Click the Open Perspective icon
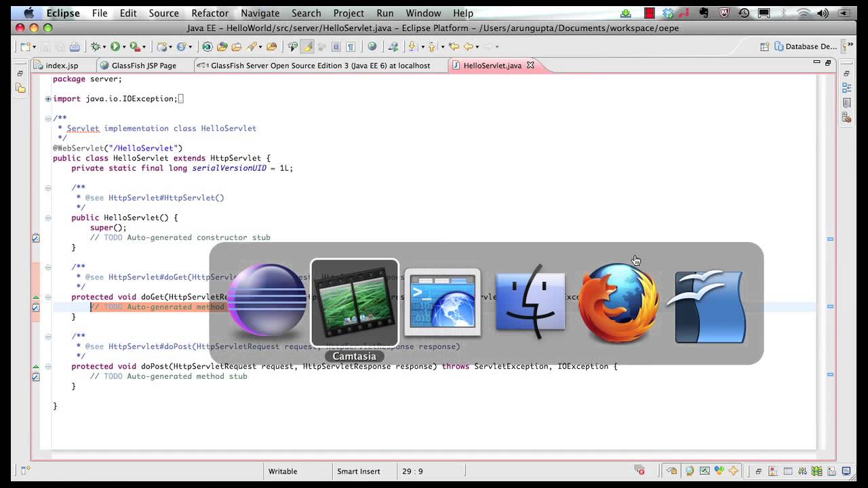Viewport: 868px width, 488px height. tap(764, 47)
